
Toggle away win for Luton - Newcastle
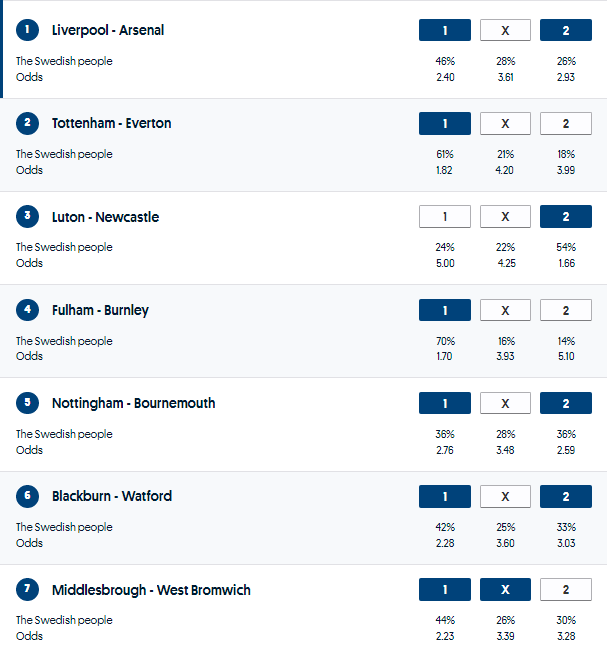coord(565,216)
